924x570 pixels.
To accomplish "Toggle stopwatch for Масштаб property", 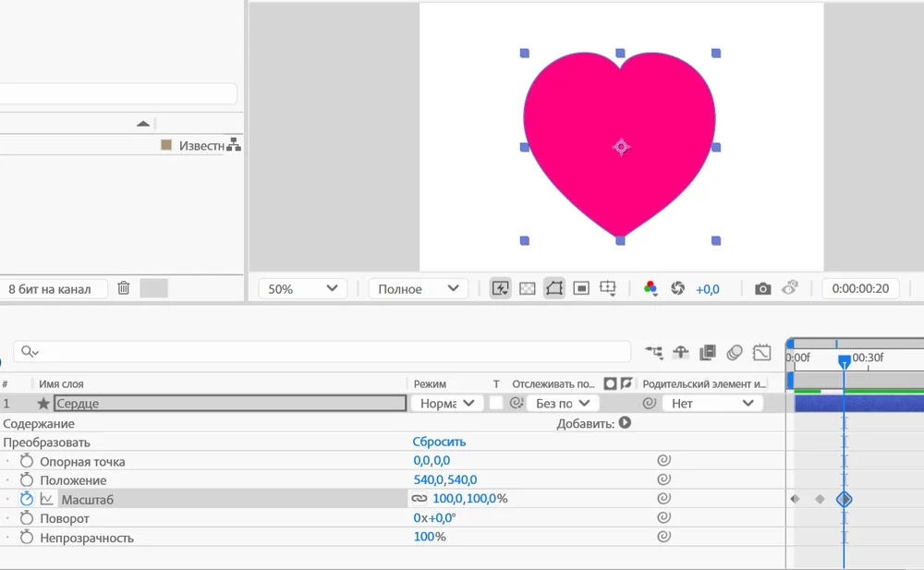I will pos(27,499).
